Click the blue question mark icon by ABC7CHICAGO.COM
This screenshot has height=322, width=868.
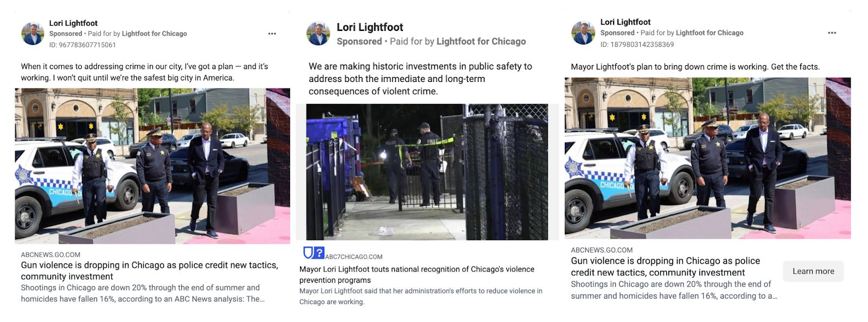(x=320, y=252)
